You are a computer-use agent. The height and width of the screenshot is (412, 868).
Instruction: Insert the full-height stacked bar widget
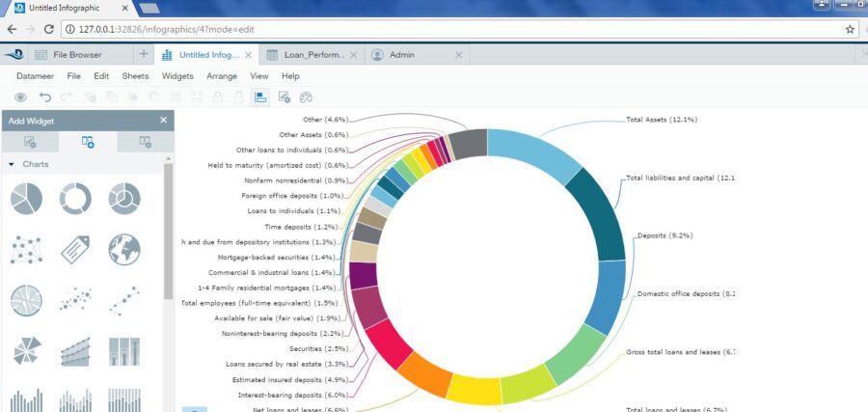pyautogui.click(x=124, y=399)
